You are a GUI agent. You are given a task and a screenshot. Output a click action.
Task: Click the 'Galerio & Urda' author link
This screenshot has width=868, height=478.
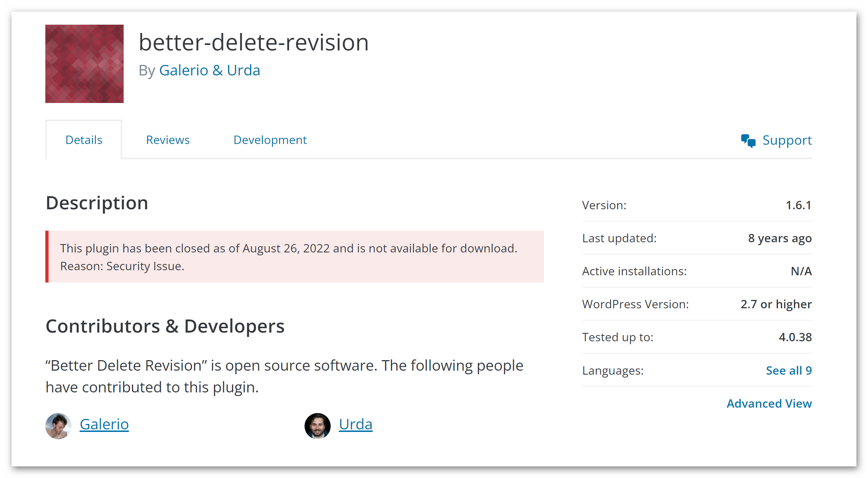pyautogui.click(x=210, y=70)
